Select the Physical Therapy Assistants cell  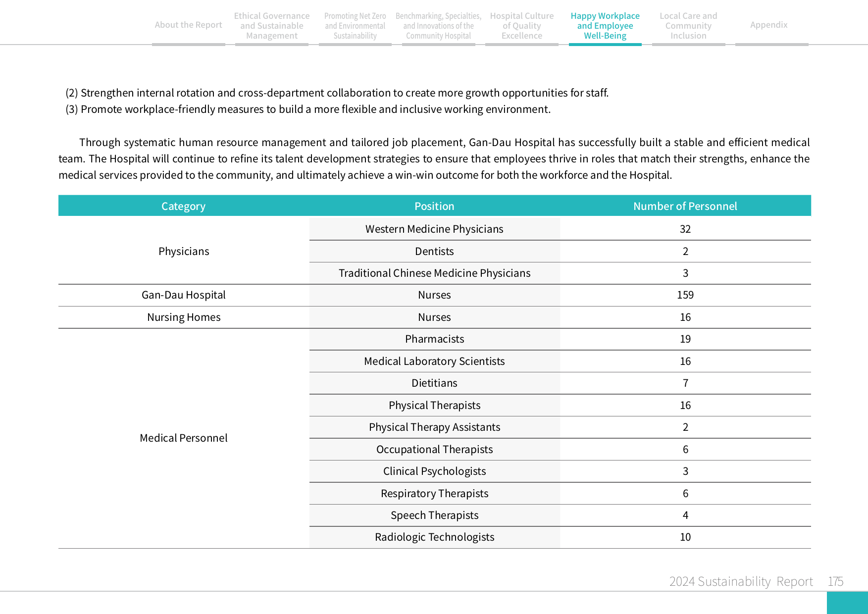(x=434, y=427)
